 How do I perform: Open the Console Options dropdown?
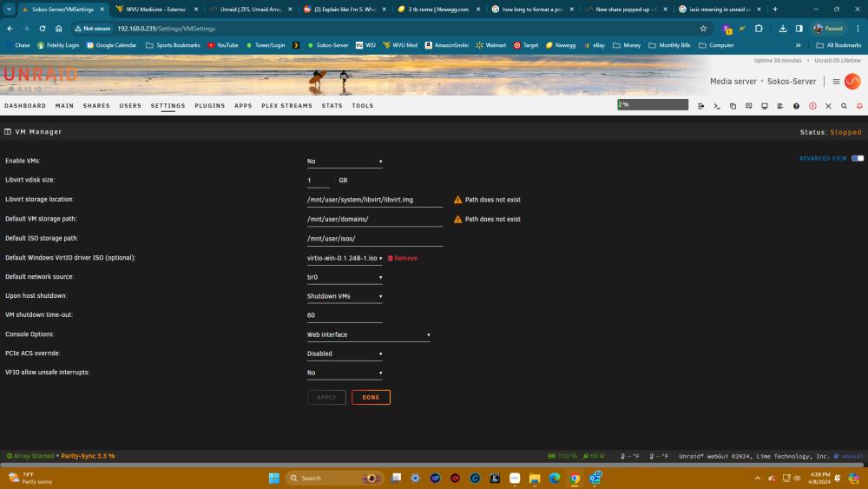tap(369, 334)
